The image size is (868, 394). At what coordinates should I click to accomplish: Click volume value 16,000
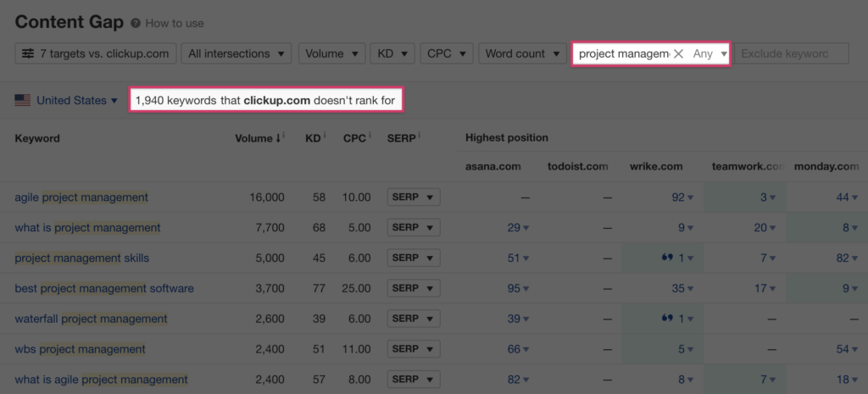coord(267,197)
